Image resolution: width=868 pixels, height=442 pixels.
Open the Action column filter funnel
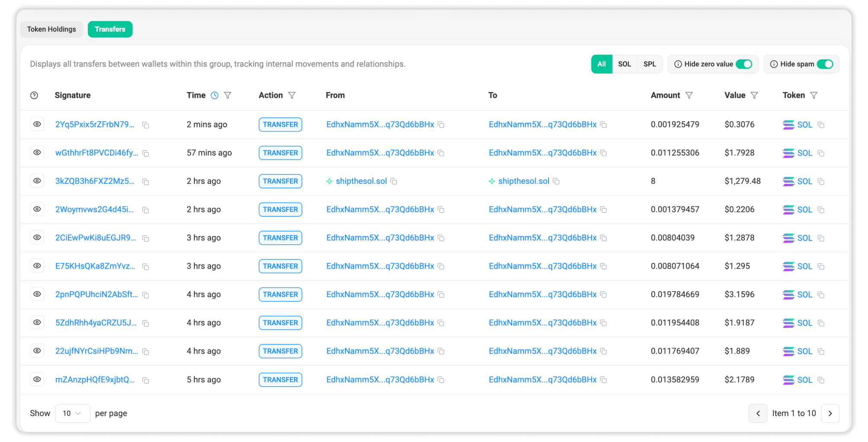coord(292,96)
